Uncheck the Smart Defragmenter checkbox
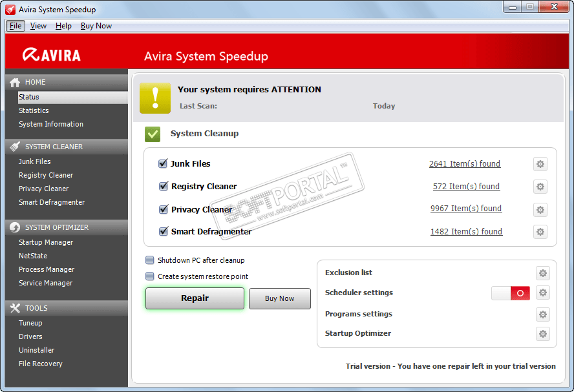 click(164, 231)
